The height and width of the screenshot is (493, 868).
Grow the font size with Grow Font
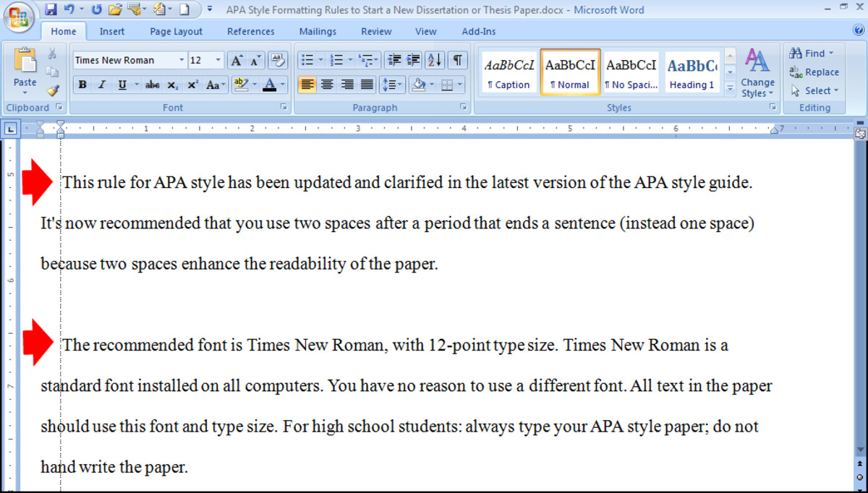(x=236, y=60)
